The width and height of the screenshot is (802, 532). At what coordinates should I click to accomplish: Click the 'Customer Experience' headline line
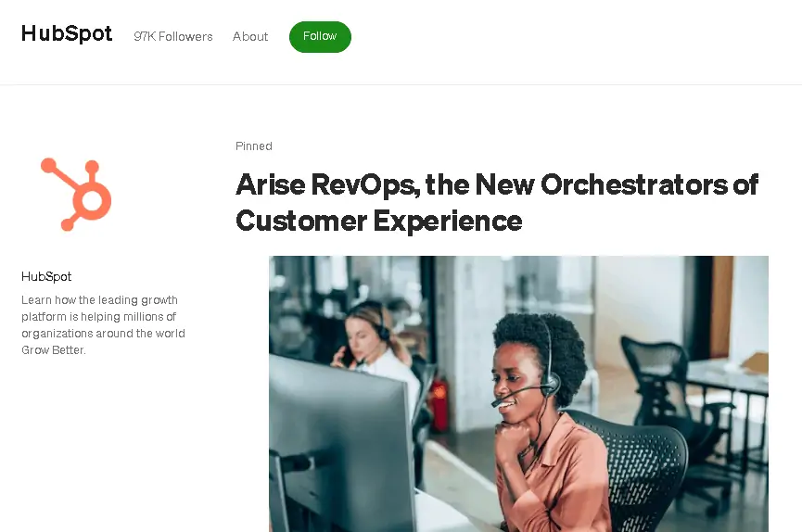379,221
